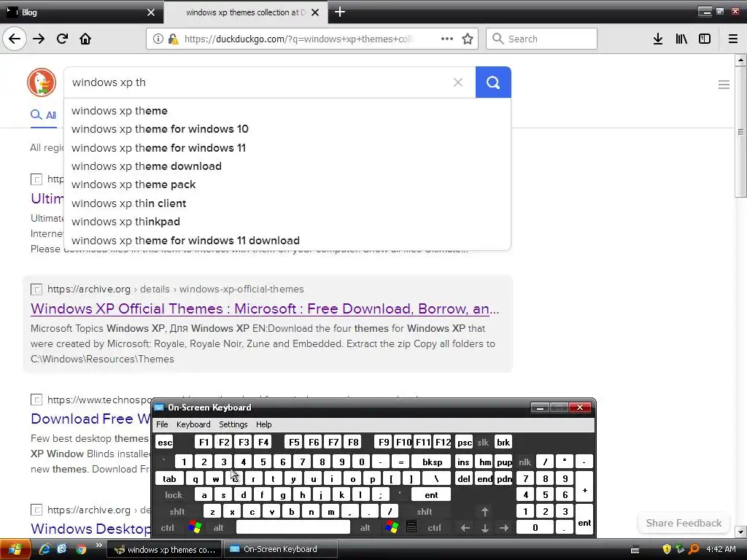Open a new browser tab
The height and width of the screenshot is (560, 747).
[x=340, y=12]
